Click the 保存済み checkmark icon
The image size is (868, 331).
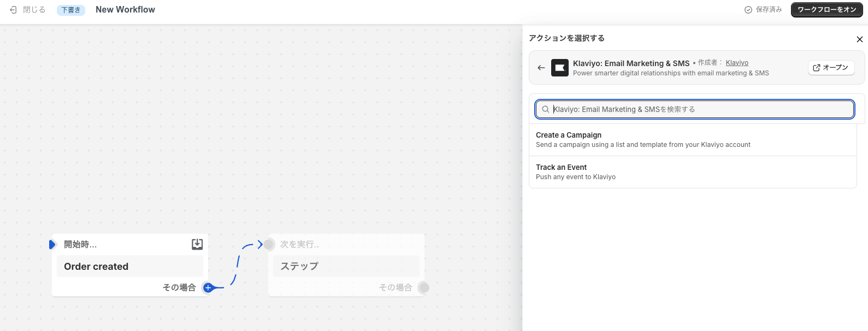coord(748,10)
